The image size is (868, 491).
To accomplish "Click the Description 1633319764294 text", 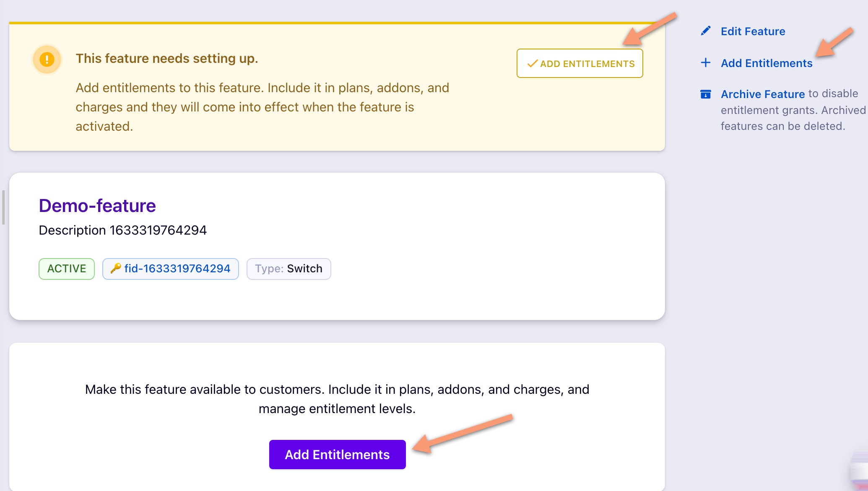I will 122,230.
